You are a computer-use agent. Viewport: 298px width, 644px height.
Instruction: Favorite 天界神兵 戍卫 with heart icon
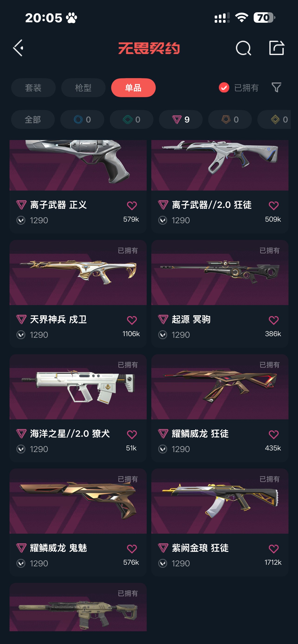(132, 320)
